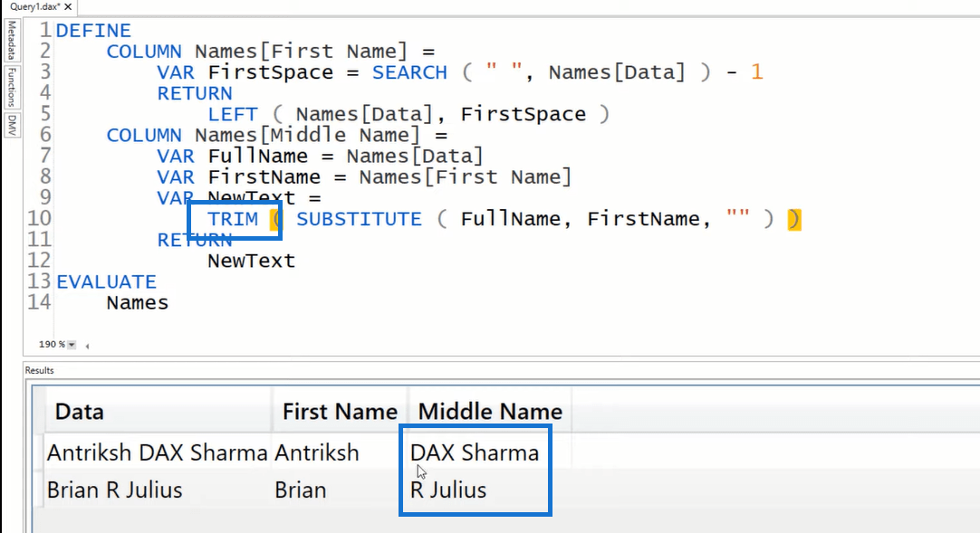This screenshot has width=980, height=533.
Task: Open the Functions side panel
Action: [12, 87]
